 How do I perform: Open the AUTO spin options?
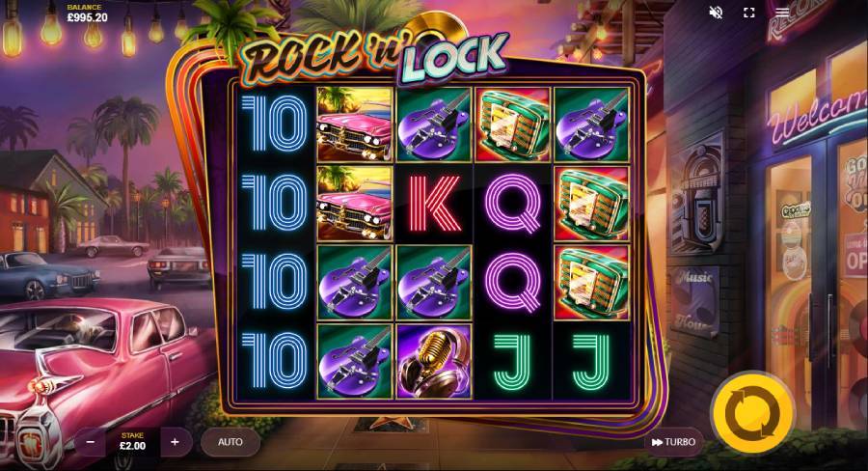tap(231, 442)
